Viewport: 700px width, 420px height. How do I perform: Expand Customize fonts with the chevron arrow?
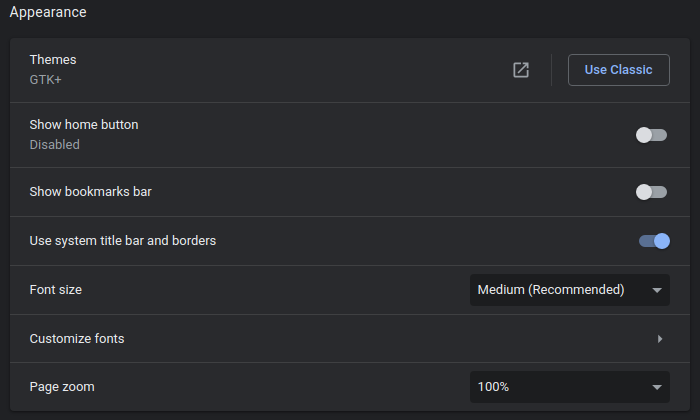coord(660,339)
